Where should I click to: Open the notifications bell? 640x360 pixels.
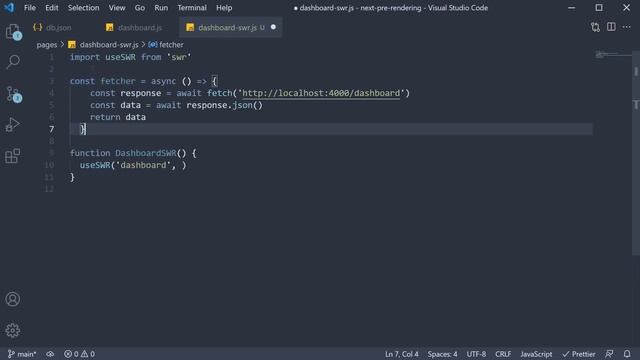pyautogui.click(x=627, y=354)
